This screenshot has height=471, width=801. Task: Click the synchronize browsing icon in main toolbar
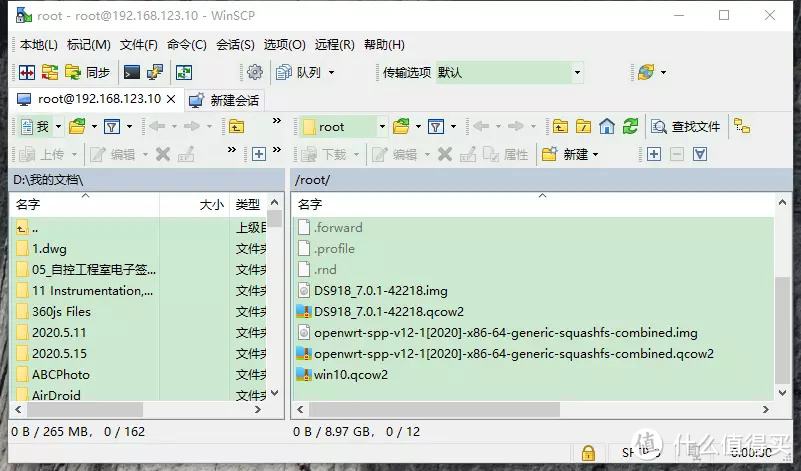pos(50,73)
